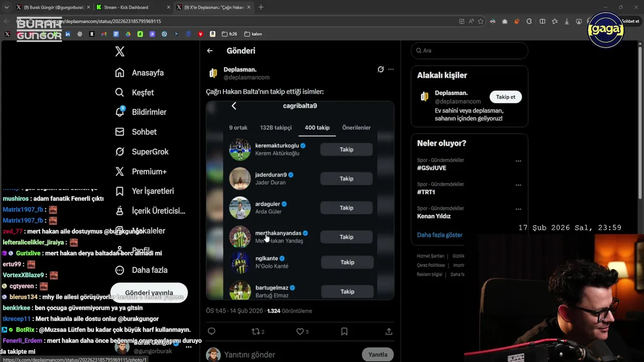This screenshot has height=362, width=644.
Task: Click the share icon under the post
Action: click(389, 331)
